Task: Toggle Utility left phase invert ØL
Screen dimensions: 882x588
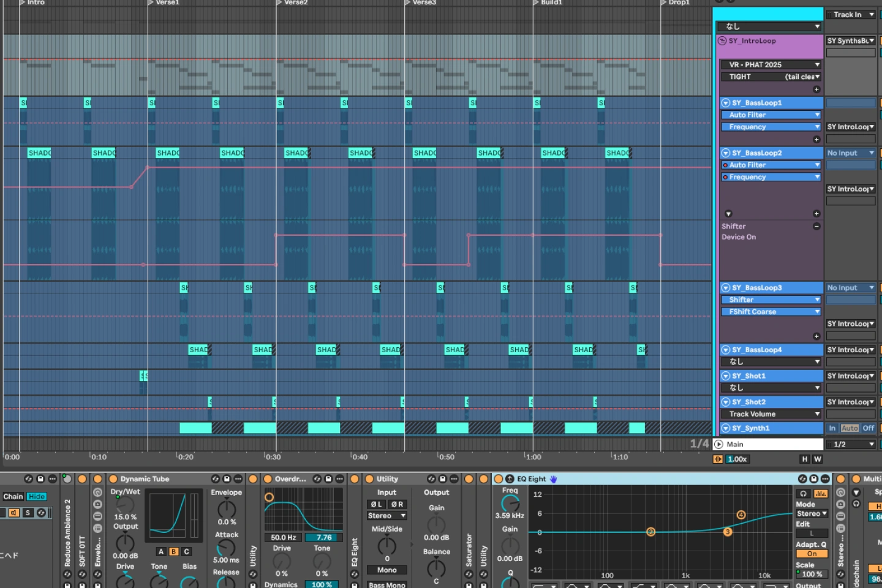Action: coord(375,505)
